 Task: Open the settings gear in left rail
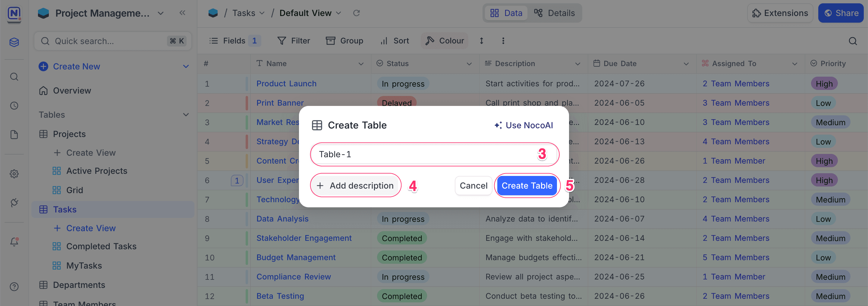coord(14,174)
